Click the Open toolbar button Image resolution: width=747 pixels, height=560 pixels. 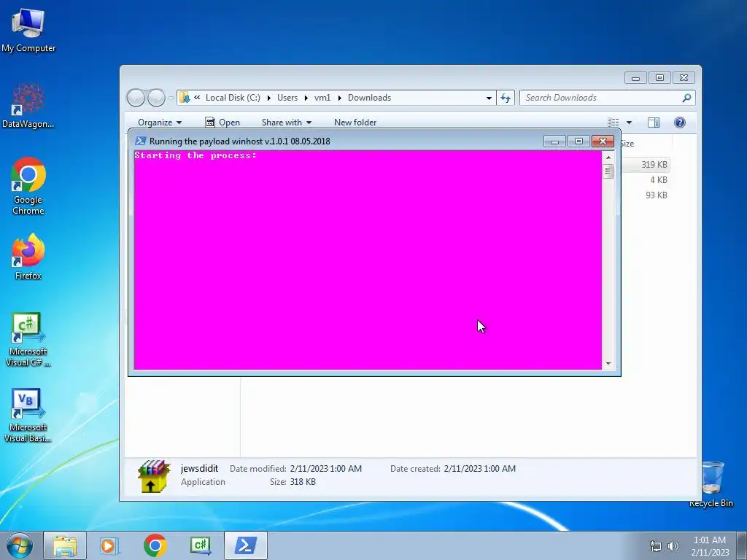tap(222, 122)
